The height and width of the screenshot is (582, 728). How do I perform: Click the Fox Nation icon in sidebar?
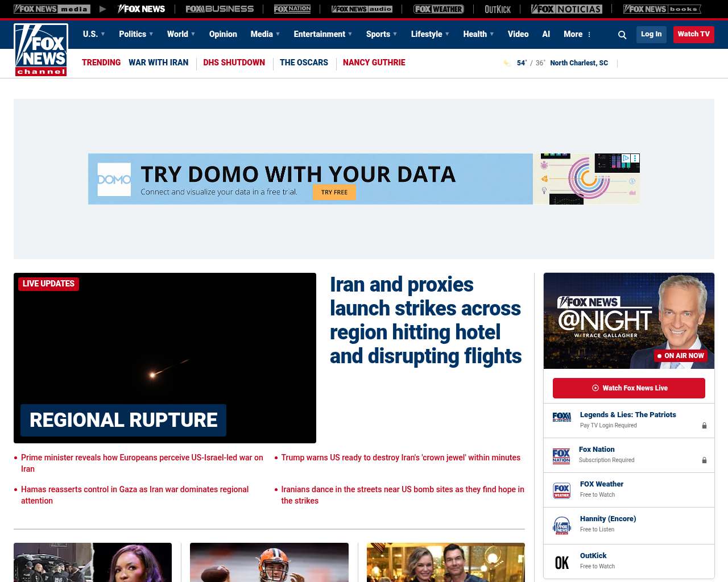click(x=561, y=456)
